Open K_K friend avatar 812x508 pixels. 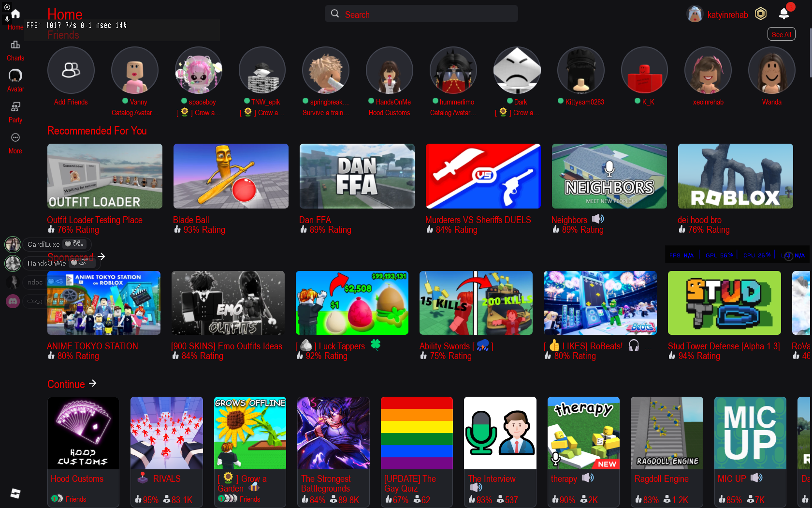(x=644, y=70)
